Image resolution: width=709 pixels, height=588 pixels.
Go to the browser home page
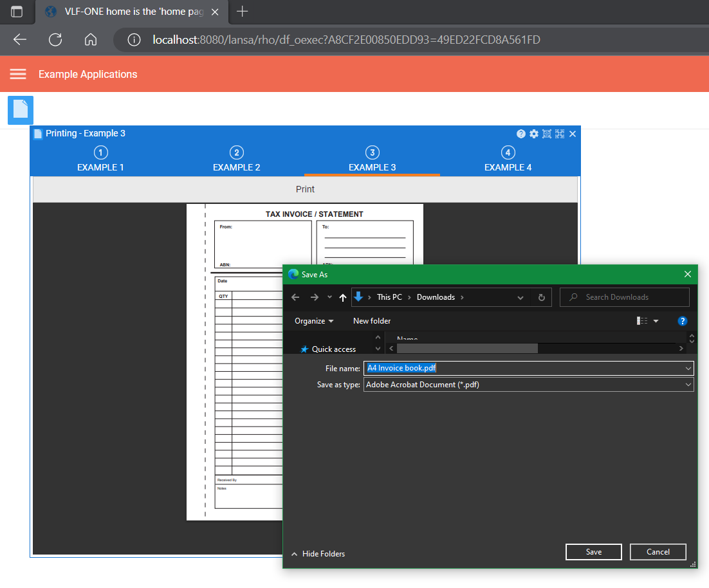click(91, 40)
